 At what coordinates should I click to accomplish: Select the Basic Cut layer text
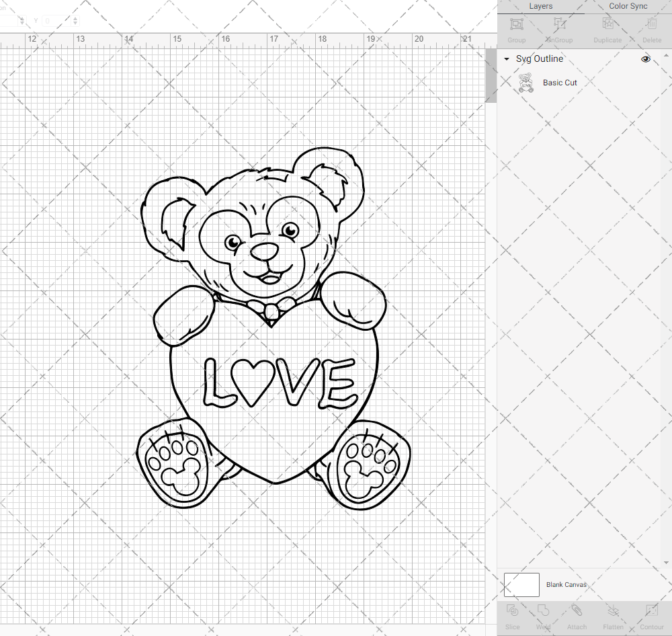coord(560,83)
